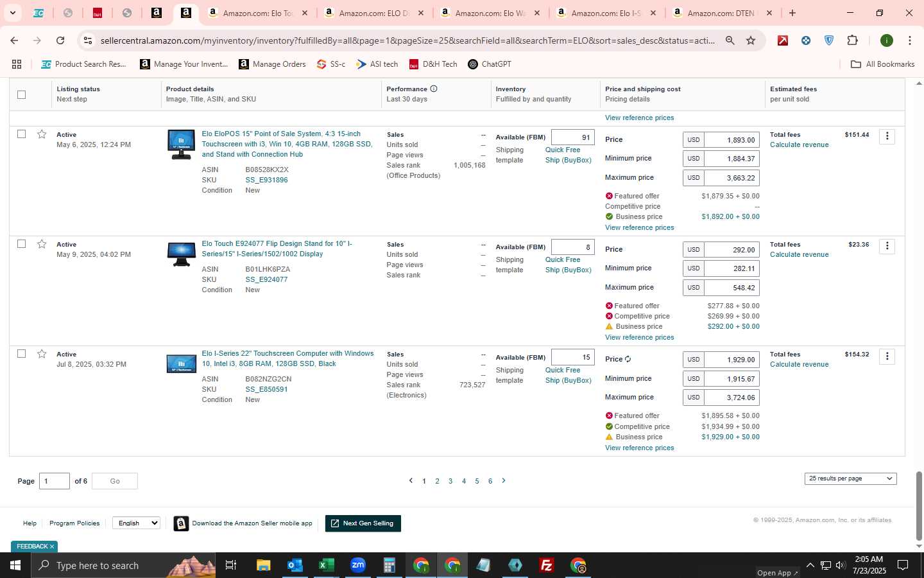Open actions menu for SS_E931896 listing
This screenshot has width=924, height=578.
tap(887, 136)
